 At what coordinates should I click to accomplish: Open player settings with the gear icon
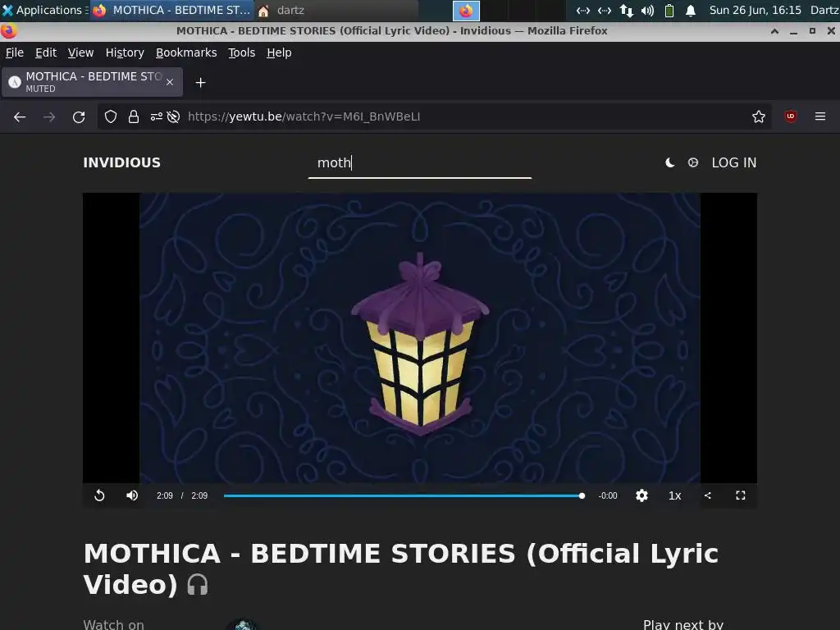(641, 495)
